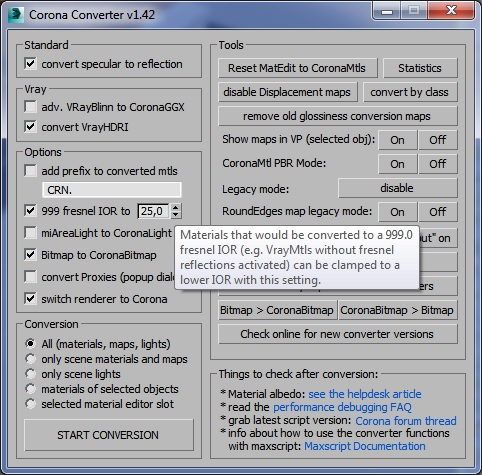Decrease fresnel IOR with the down spinner arrow
482x475 pixels.
point(175,215)
